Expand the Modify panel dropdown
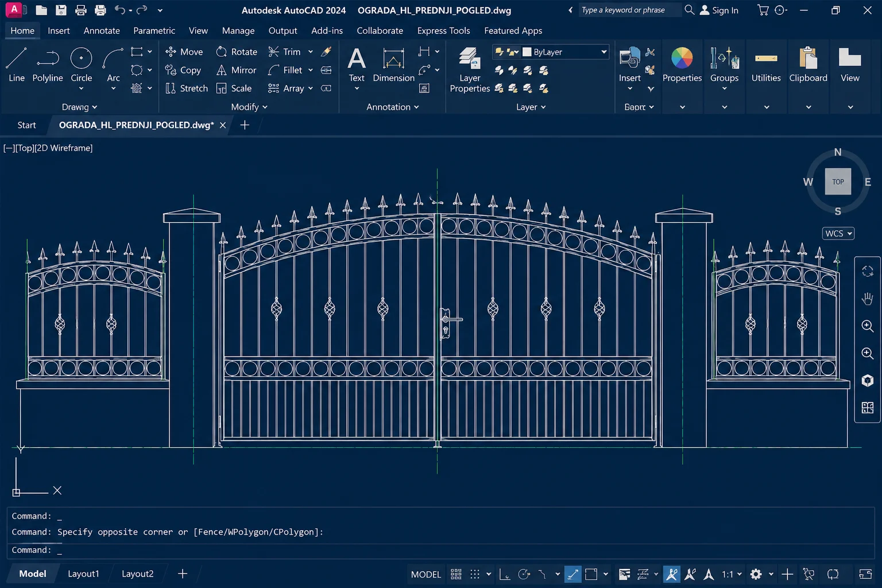The width and height of the screenshot is (882, 588). [x=249, y=107]
